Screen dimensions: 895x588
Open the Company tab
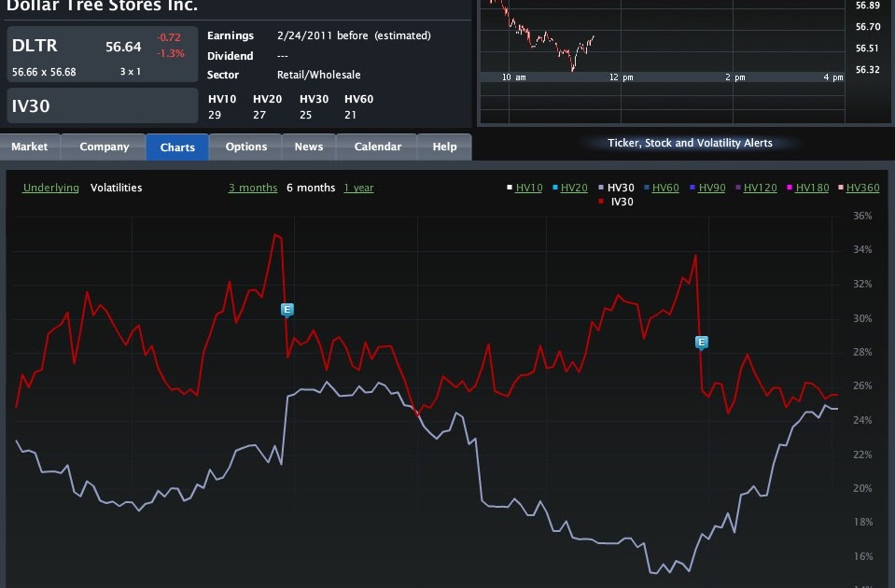(x=104, y=147)
